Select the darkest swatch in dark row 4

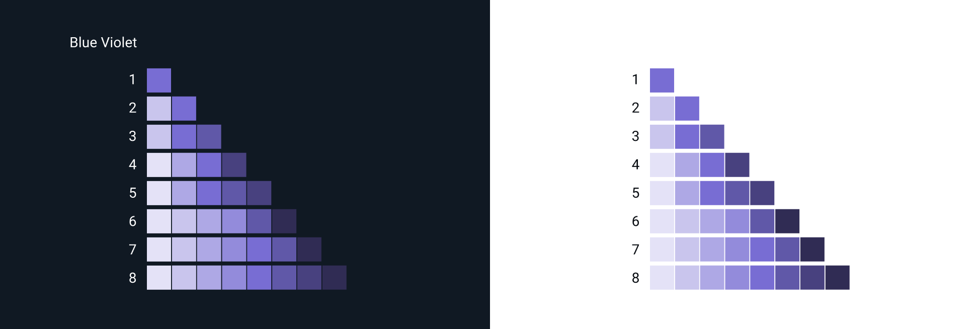click(x=234, y=165)
